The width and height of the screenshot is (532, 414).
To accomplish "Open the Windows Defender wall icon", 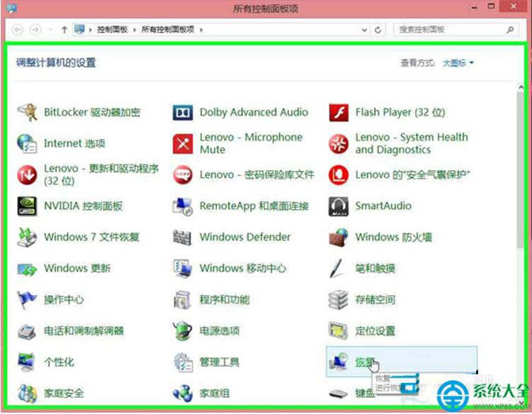I will 183,237.
